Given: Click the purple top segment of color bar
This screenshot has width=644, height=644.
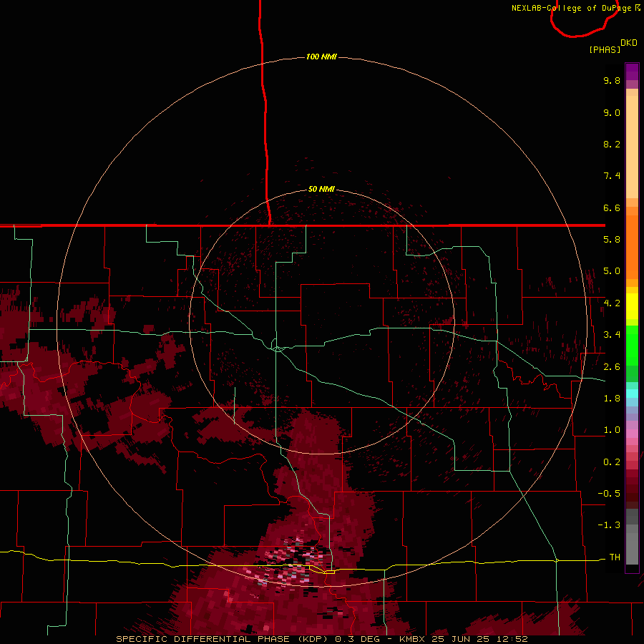Looking at the screenshot, I should [632, 72].
